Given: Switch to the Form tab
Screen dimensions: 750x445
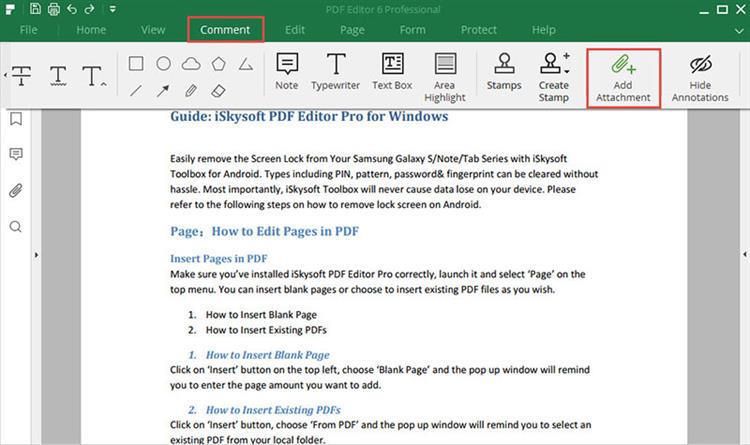Looking at the screenshot, I should pyautogui.click(x=412, y=30).
